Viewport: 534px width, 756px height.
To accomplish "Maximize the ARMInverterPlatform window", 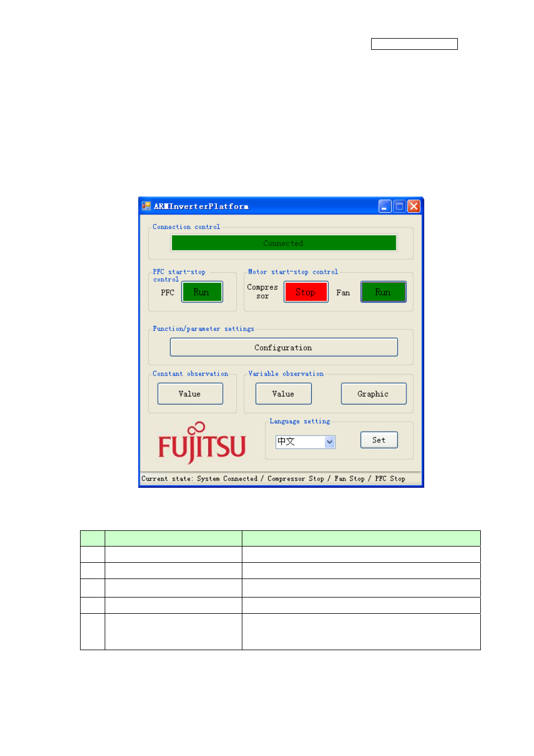I will click(400, 206).
